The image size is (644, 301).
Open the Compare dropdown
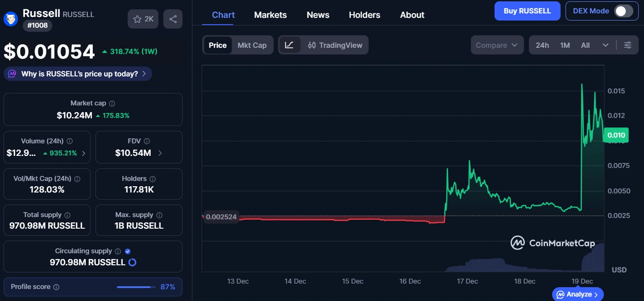coord(497,45)
